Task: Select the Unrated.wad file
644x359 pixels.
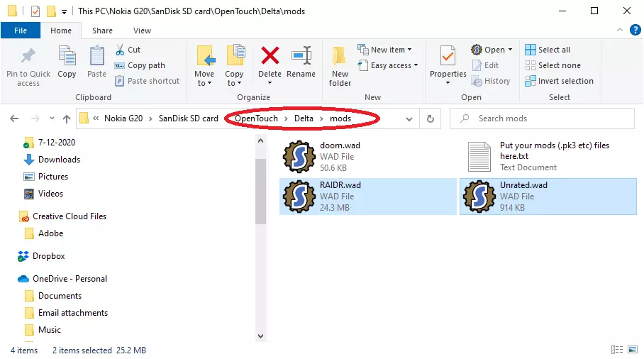Action: tap(548, 197)
